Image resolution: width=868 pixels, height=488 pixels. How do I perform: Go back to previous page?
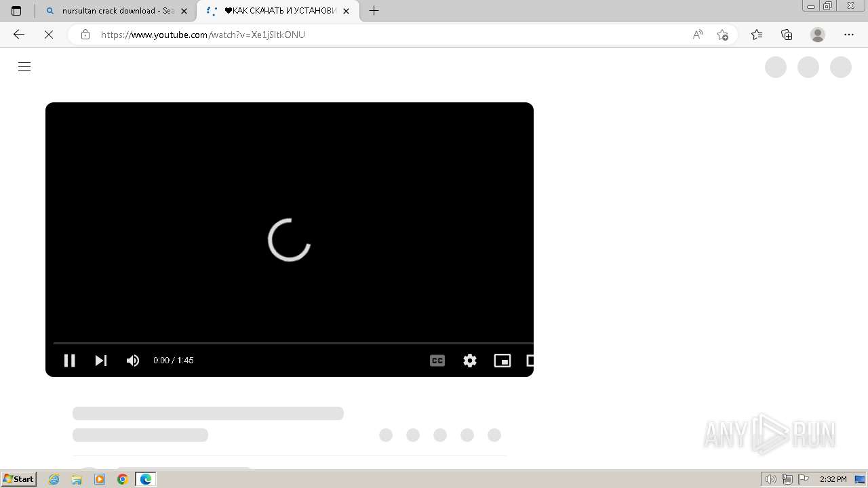(x=19, y=35)
